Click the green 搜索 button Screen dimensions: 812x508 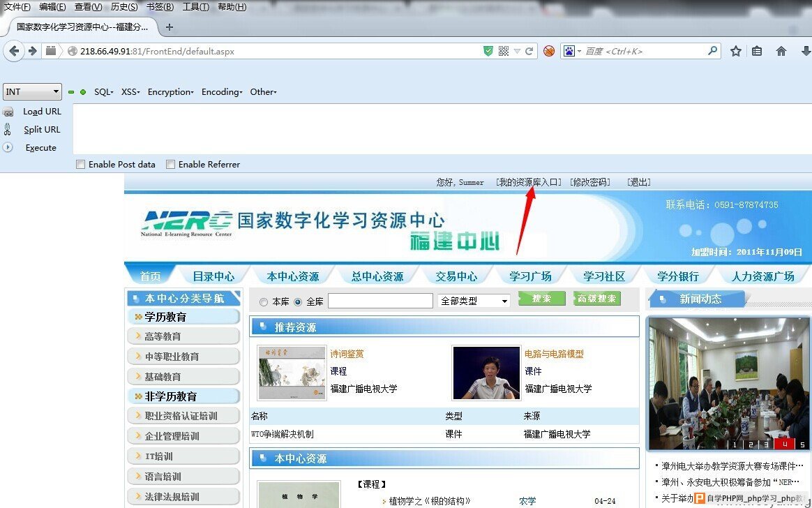click(x=541, y=299)
